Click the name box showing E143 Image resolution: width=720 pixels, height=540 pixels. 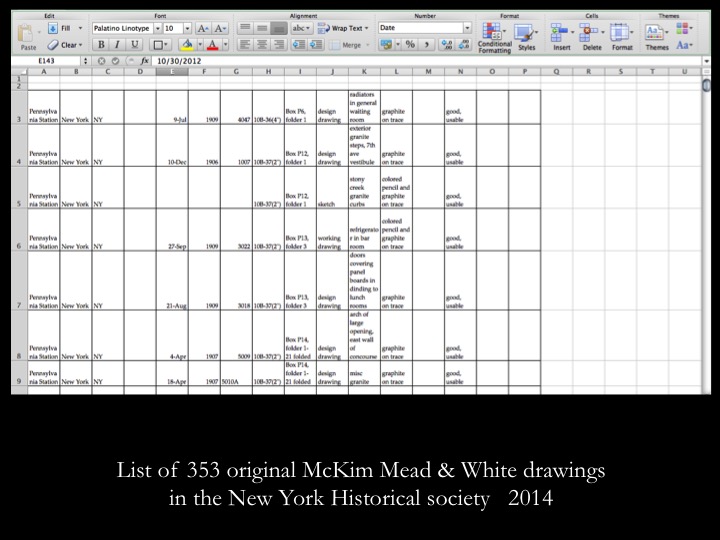coord(46,61)
